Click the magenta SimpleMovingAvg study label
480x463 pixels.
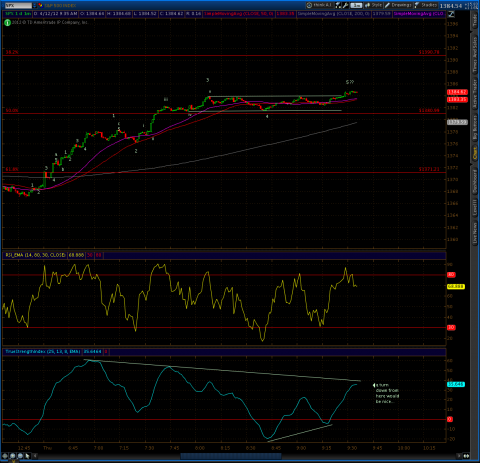(419, 14)
